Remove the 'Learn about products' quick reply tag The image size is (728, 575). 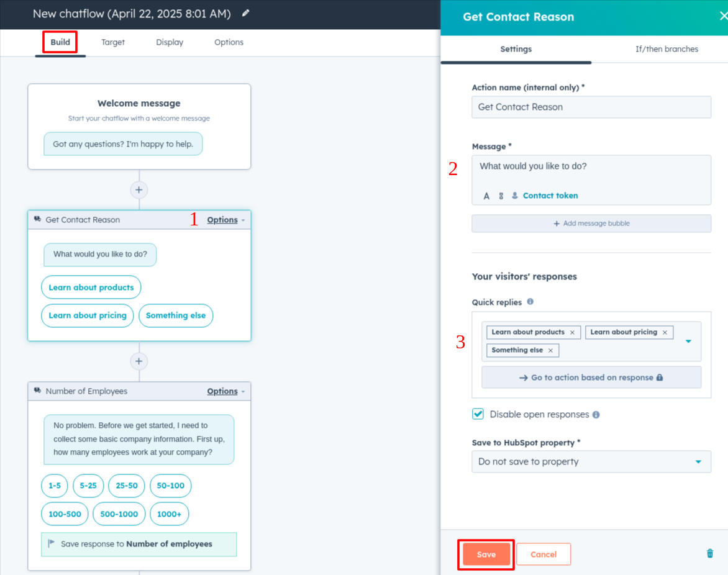pyautogui.click(x=572, y=333)
